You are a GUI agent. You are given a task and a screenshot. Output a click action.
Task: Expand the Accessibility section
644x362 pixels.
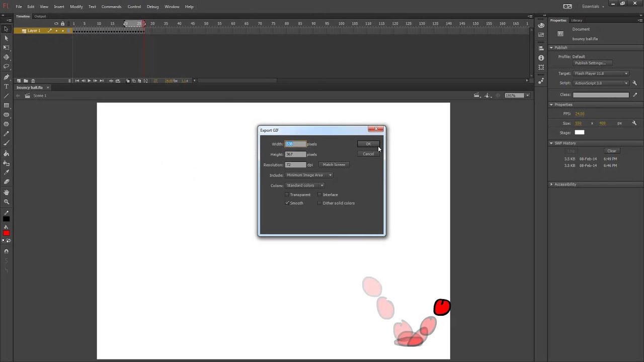pos(551,185)
